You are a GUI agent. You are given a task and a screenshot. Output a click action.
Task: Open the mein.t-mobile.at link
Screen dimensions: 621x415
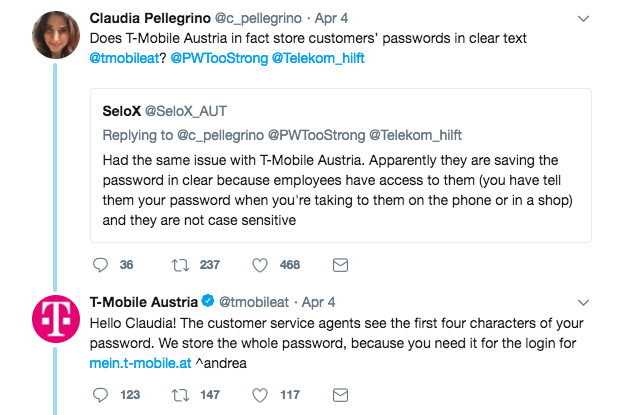coord(142,365)
